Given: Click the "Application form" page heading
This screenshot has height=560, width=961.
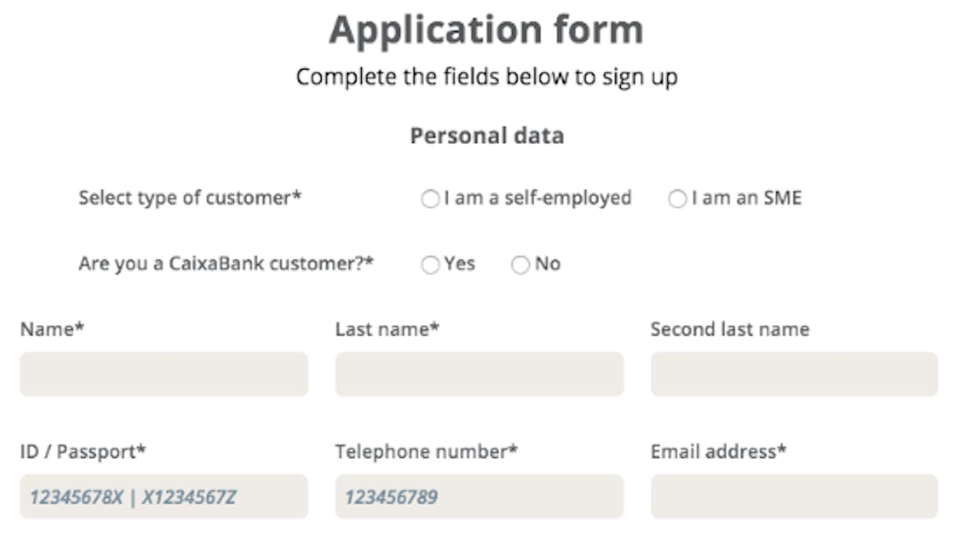Looking at the screenshot, I should (x=486, y=30).
